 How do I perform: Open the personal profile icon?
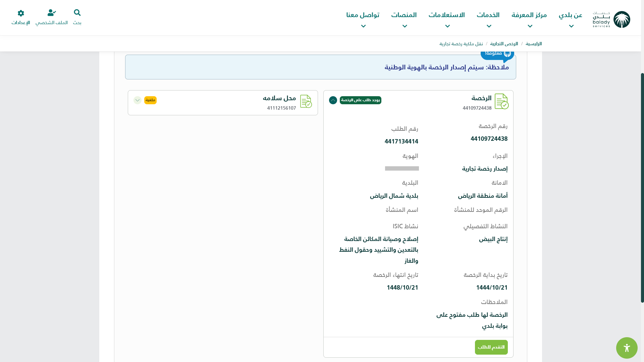pyautogui.click(x=51, y=13)
